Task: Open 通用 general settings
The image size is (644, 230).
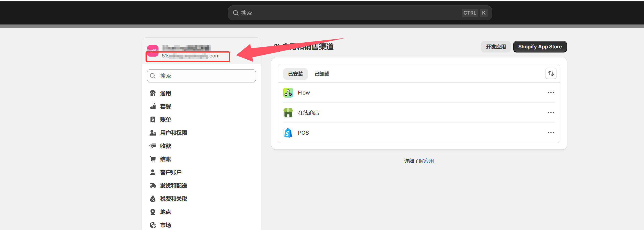Action: pyautogui.click(x=165, y=93)
